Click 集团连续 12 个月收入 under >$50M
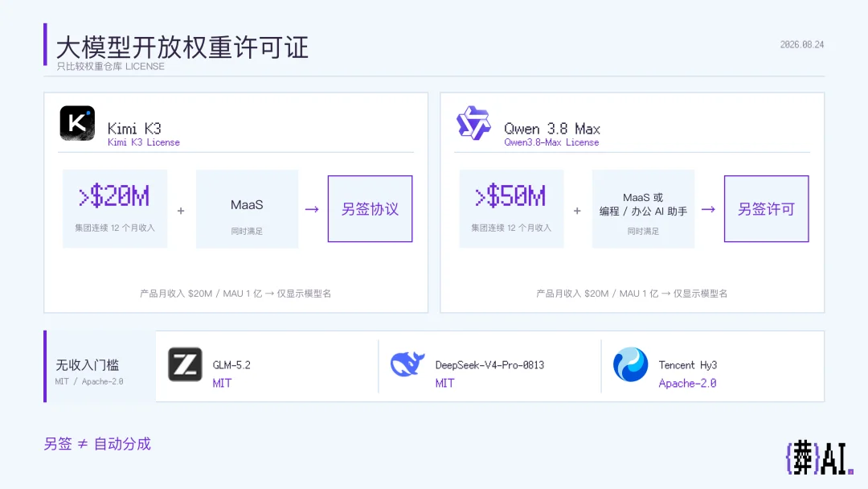Screen dimensions: 868x489 tap(511, 228)
